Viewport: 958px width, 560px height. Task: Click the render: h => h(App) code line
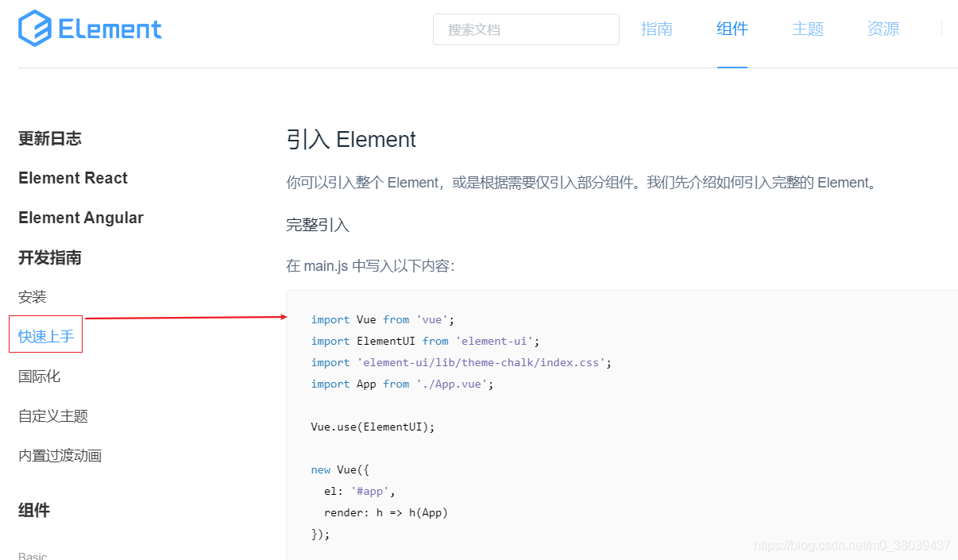coord(386,512)
